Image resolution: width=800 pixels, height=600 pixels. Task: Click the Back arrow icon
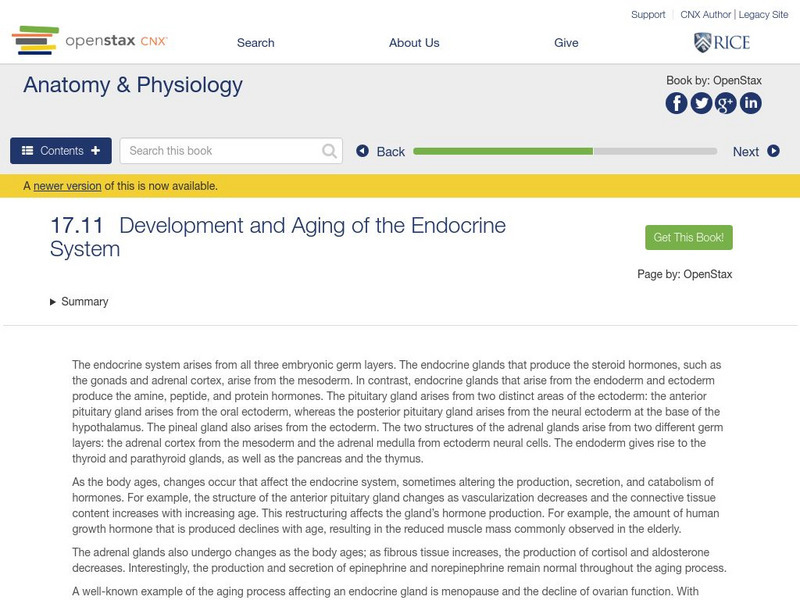pos(363,151)
